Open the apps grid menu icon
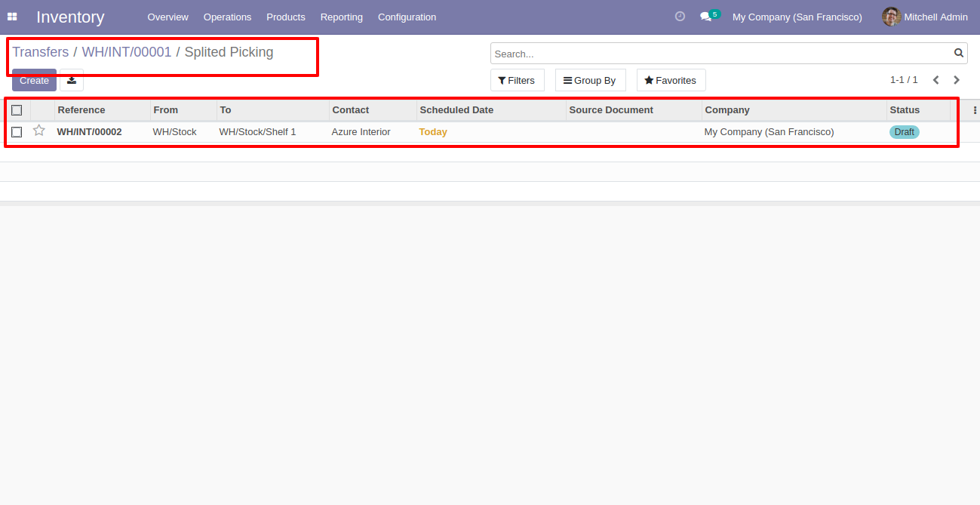 [x=12, y=17]
